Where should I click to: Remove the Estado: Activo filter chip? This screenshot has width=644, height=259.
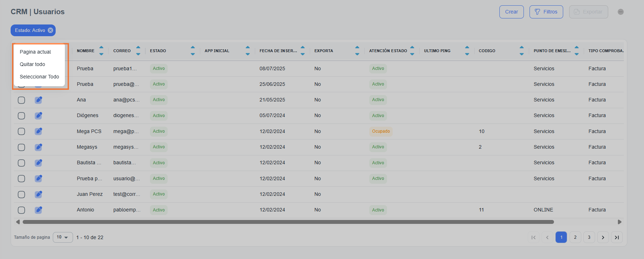[51, 31]
